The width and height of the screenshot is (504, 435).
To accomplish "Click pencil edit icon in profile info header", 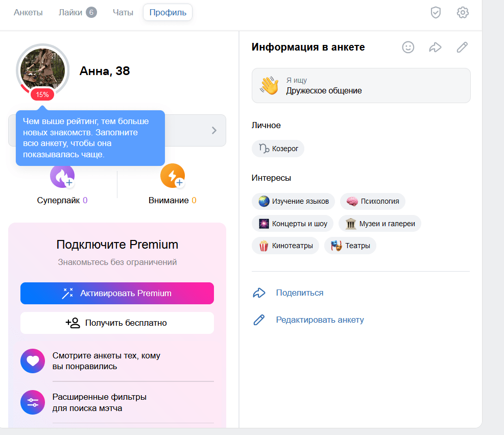I will 462,47.
